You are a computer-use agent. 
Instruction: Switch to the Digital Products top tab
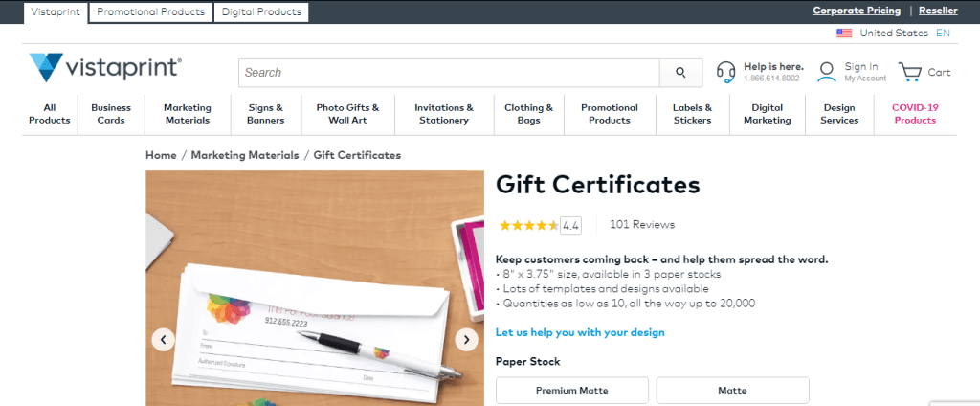point(261,11)
